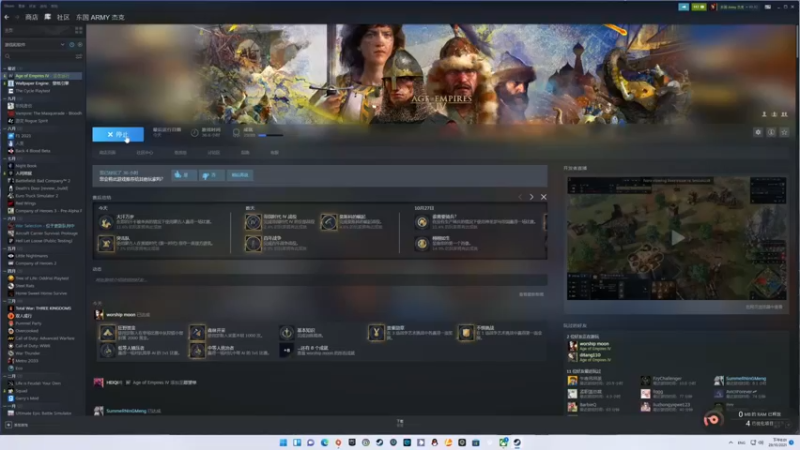800x450 pixels.
Task: Select Age of Empires IV in library list
Action: (x=43, y=76)
